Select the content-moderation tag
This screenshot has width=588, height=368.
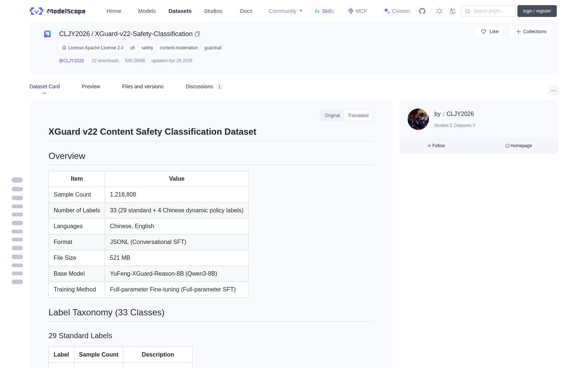(179, 48)
